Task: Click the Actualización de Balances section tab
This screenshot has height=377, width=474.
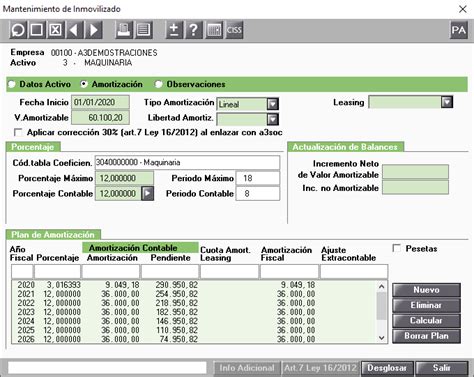Action: click(x=345, y=147)
